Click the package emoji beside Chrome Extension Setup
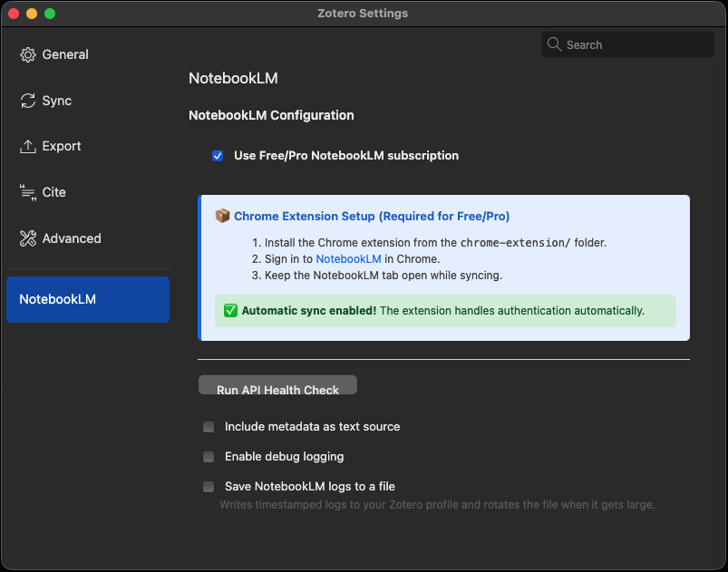 point(222,216)
